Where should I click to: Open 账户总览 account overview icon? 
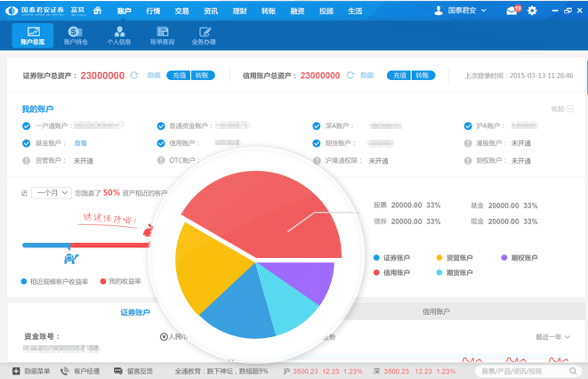[x=33, y=36]
